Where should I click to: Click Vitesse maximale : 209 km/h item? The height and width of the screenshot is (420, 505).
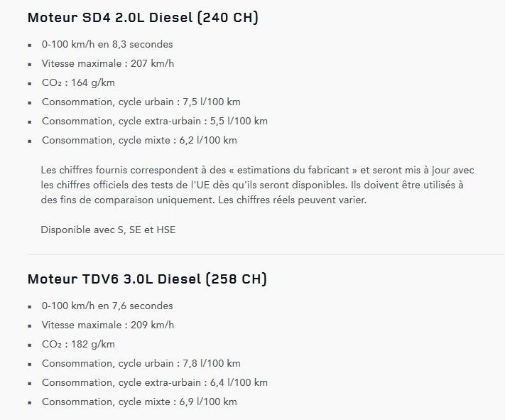[108, 325]
